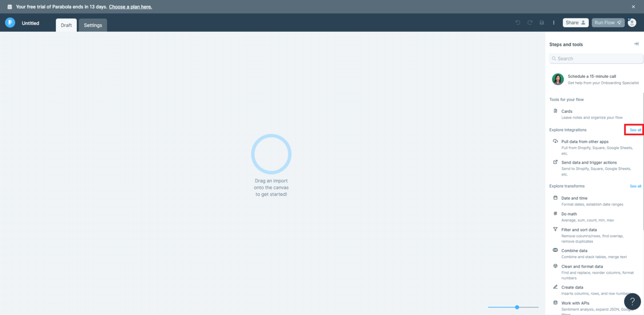Open the Clean and format data icon
644x315 pixels.
(555, 266)
